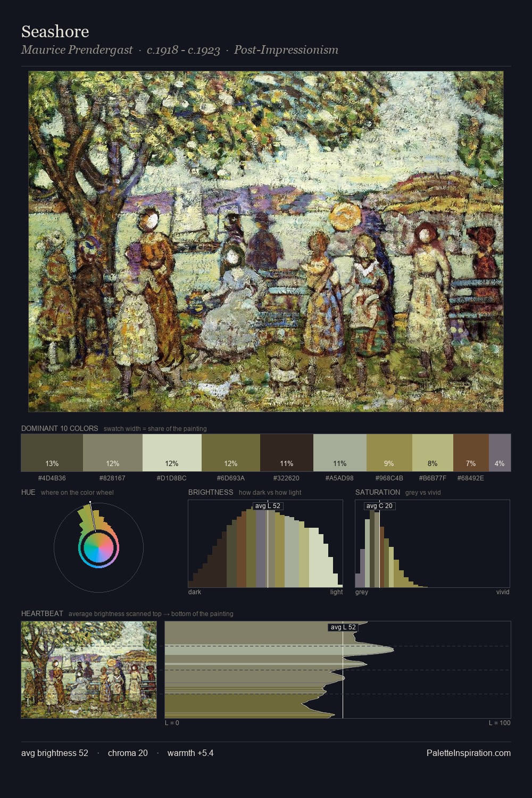Click the 'HUE' section heading
The height and width of the screenshot is (798, 532).
point(28,492)
